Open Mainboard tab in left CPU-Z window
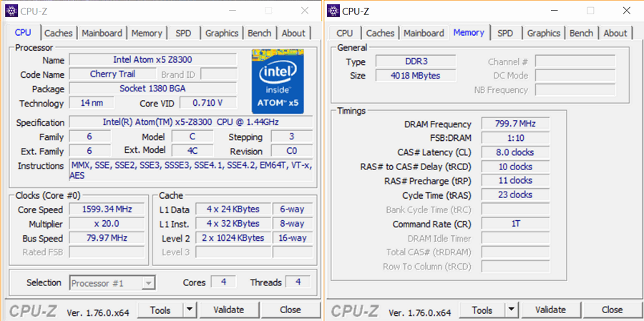 pos(102,34)
